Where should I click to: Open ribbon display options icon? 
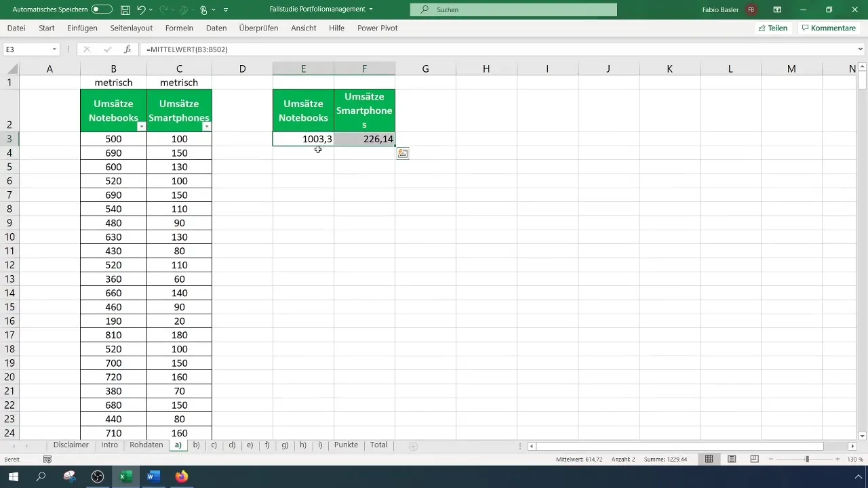(777, 9)
